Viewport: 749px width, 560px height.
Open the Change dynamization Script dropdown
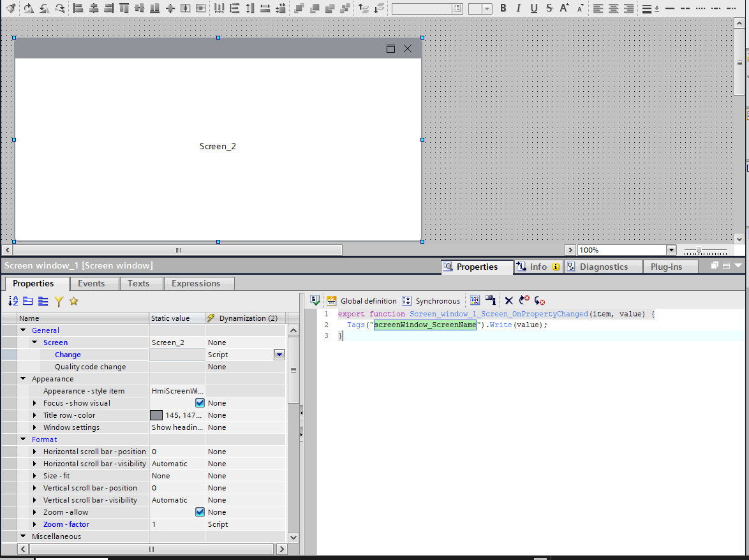(279, 355)
